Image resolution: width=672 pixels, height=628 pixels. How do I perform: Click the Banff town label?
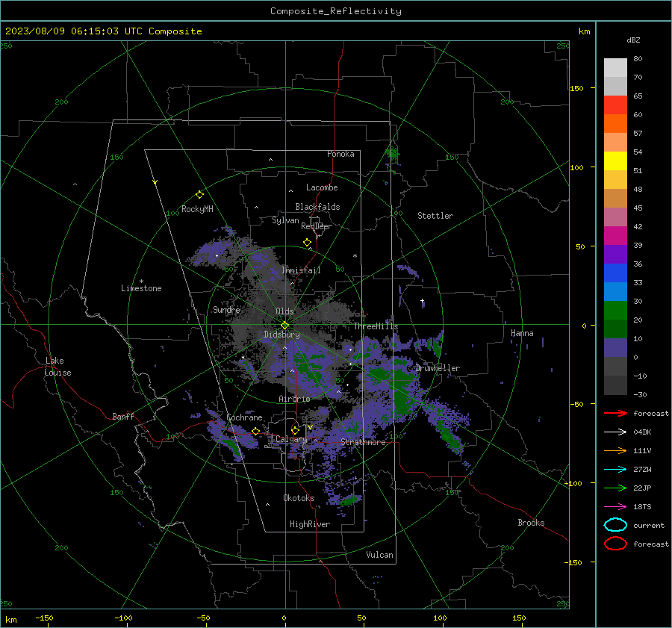click(x=123, y=416)
